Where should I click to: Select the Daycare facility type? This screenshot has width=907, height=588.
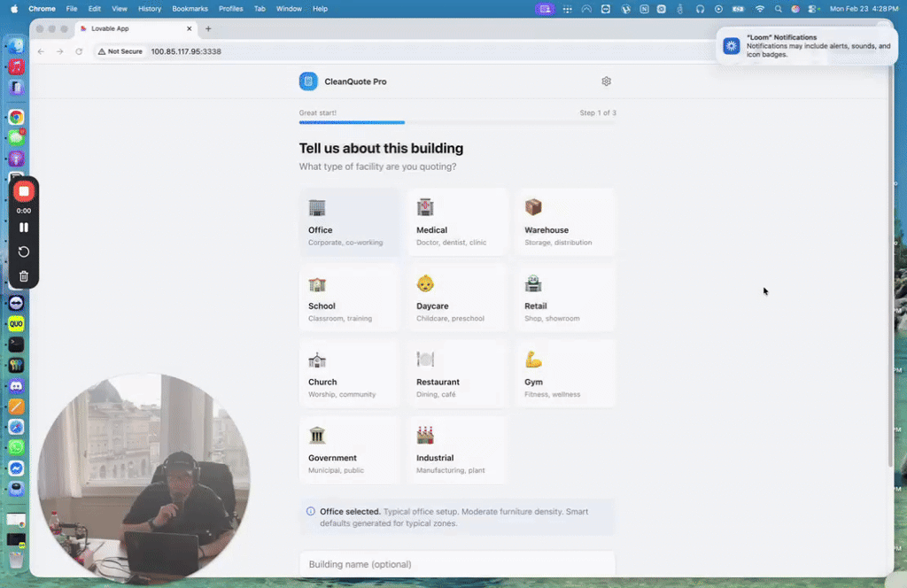click(x=457, y=297)
